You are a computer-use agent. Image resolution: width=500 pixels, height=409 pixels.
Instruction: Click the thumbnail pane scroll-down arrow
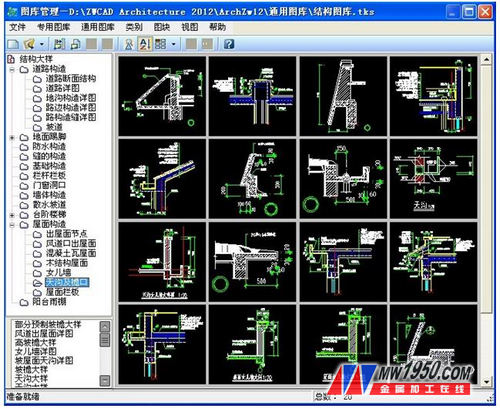pyautogui.click(x=486, y=382)
